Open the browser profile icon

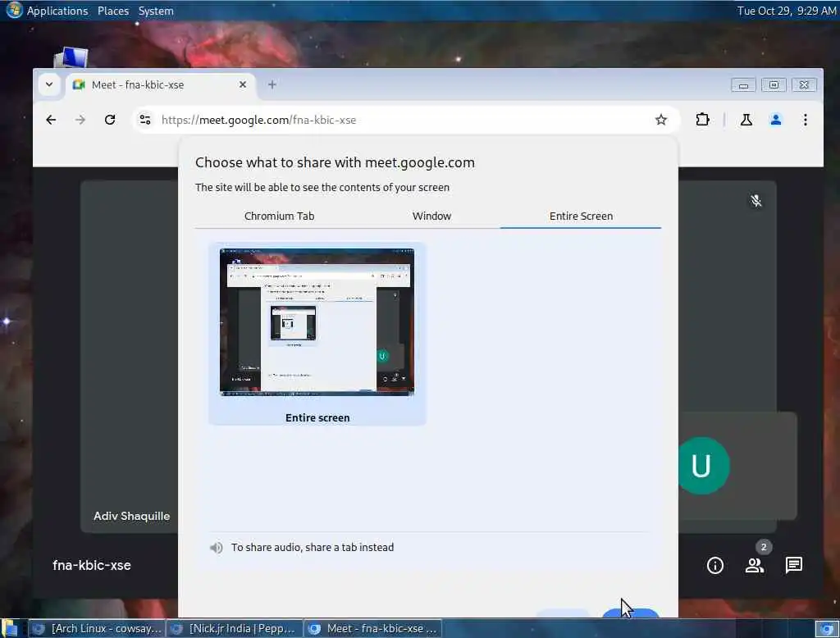tap(776, 120)
